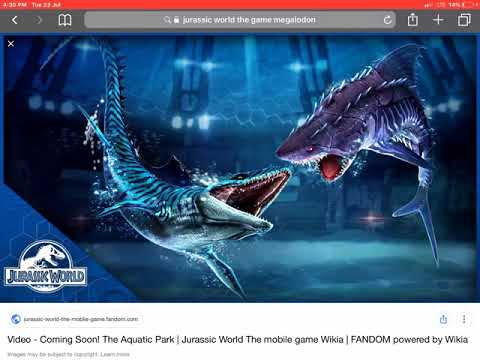Open the Safari share sheet icon
The image size is (480, 360).
413,20
